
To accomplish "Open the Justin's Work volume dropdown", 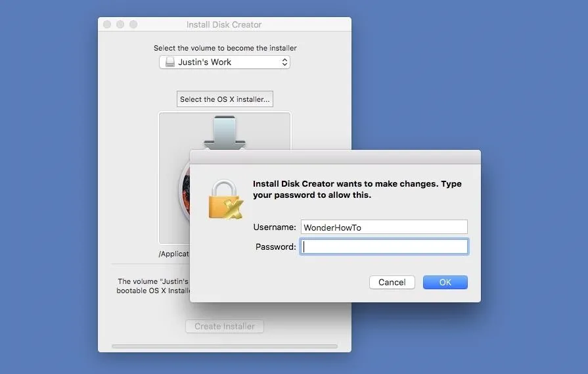I will 225,62.
